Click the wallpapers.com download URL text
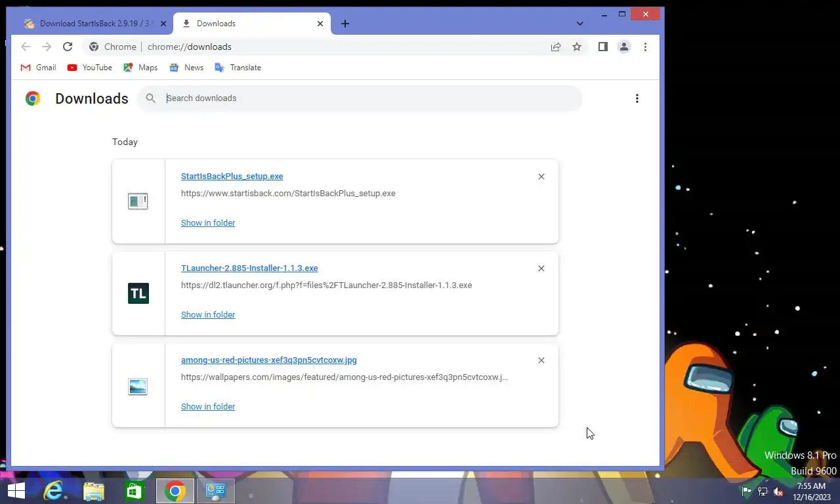 coord(345,377)
